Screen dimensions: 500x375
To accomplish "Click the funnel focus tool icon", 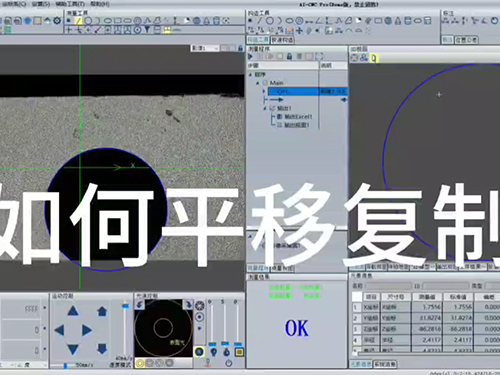I will pos(147,30).
